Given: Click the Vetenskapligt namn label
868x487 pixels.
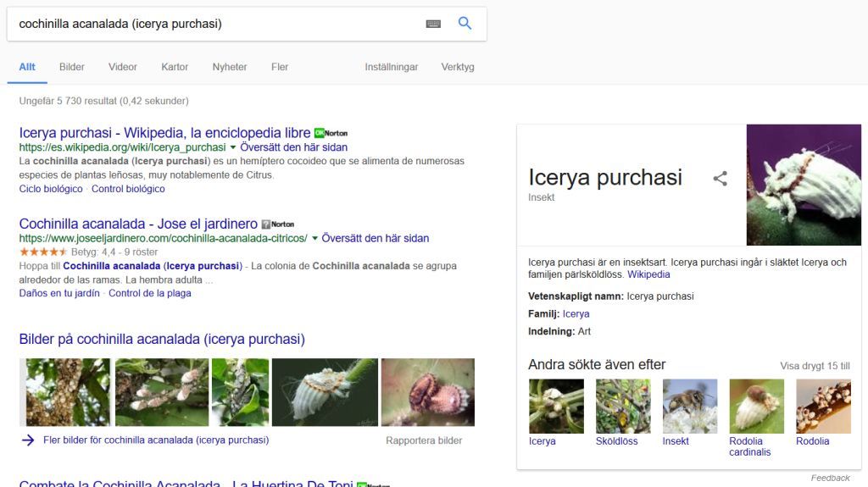Looking at the screenshot, I should [x=576, y=296].
